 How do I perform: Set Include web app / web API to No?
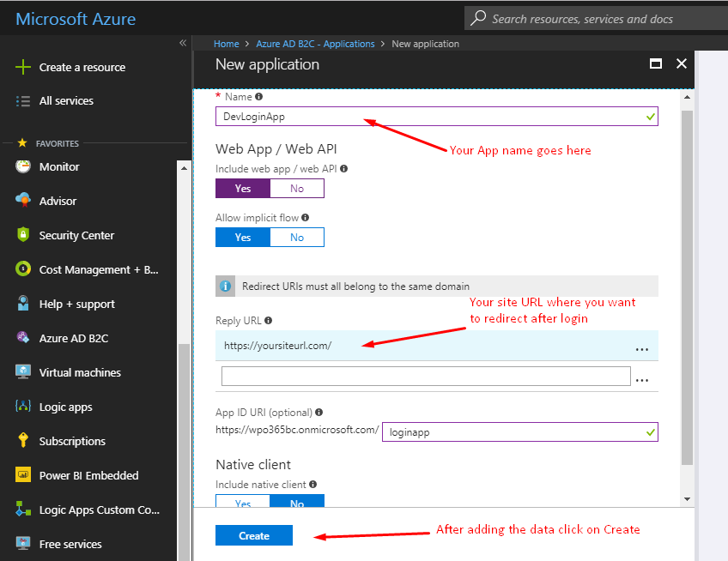(x=297, y=189)
